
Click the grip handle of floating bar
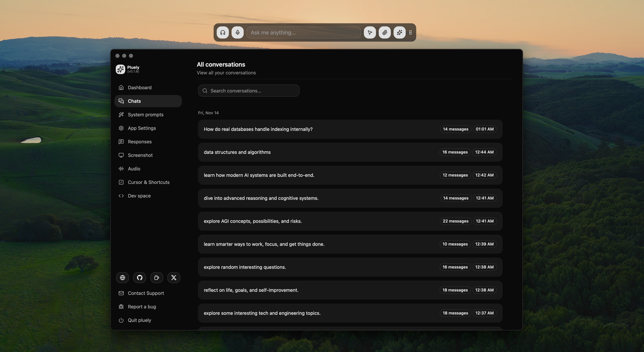click(411, 32)
